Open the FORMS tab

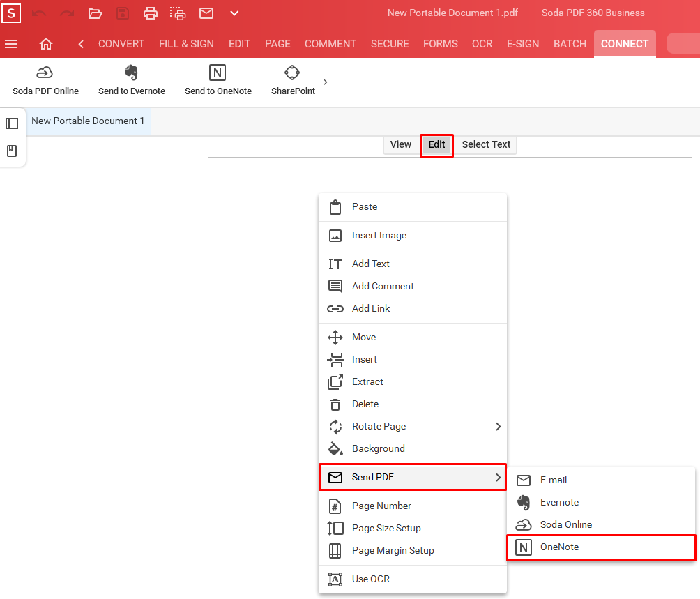(x=441, y=44)
